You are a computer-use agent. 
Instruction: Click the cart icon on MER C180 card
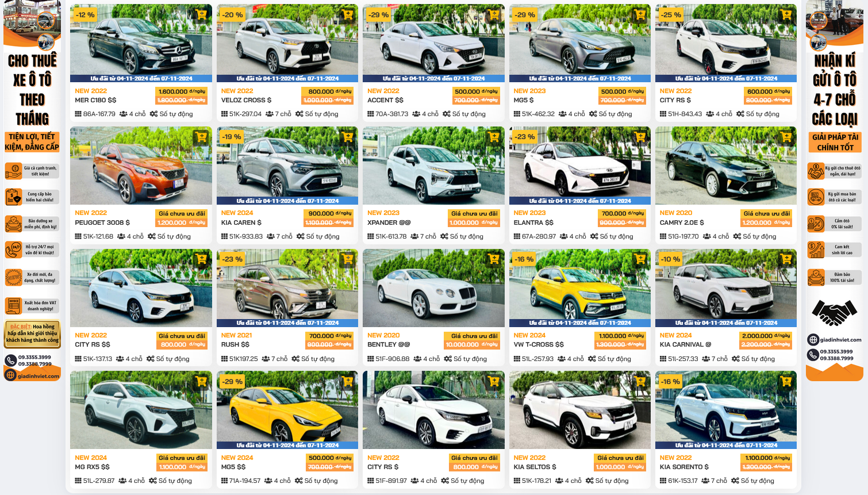(201, 15)
